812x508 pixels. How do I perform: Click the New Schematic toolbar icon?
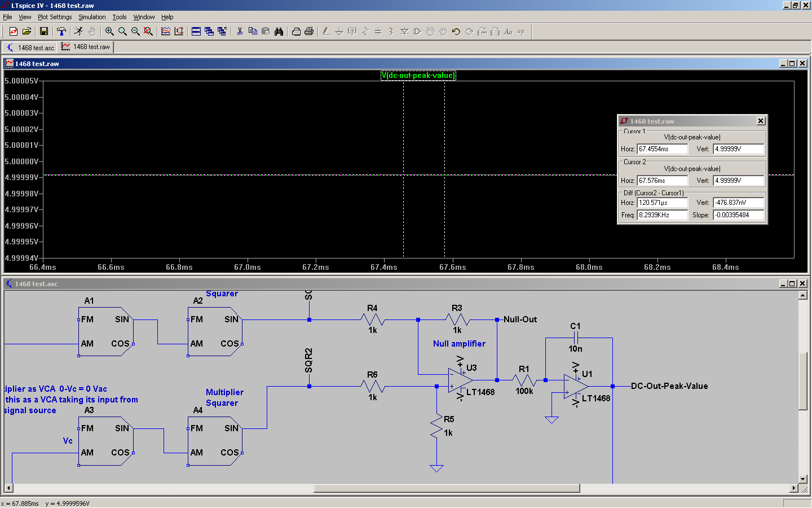pos(14,32)
